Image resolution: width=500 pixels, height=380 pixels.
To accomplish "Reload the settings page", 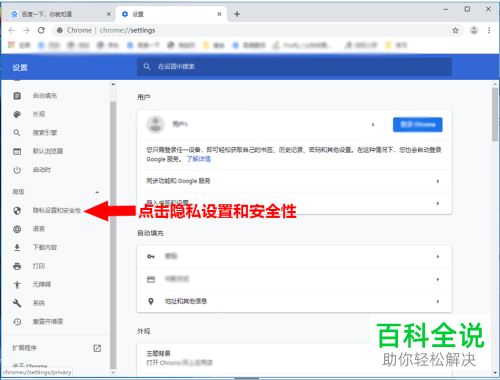I will point(41,30).
